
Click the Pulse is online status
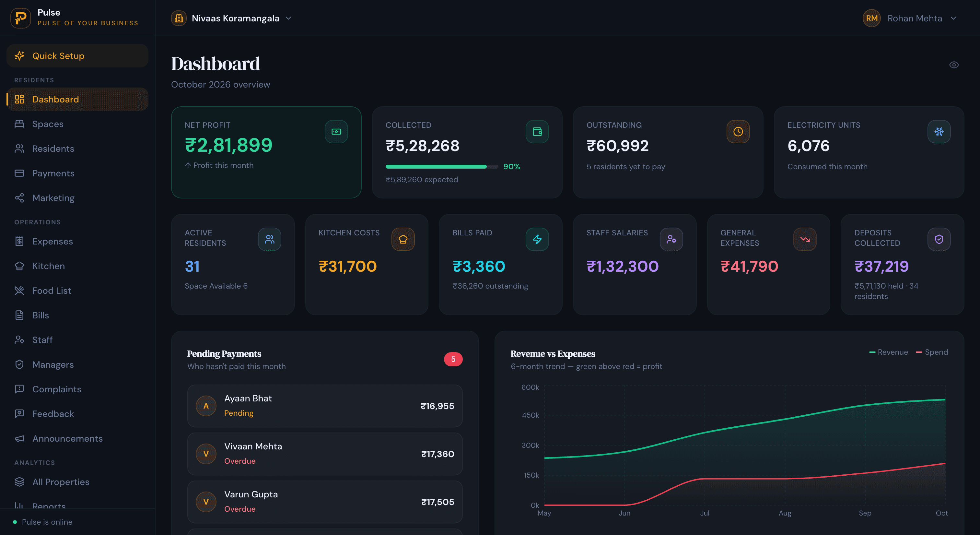pyautogui.click(x=42, y=522)
